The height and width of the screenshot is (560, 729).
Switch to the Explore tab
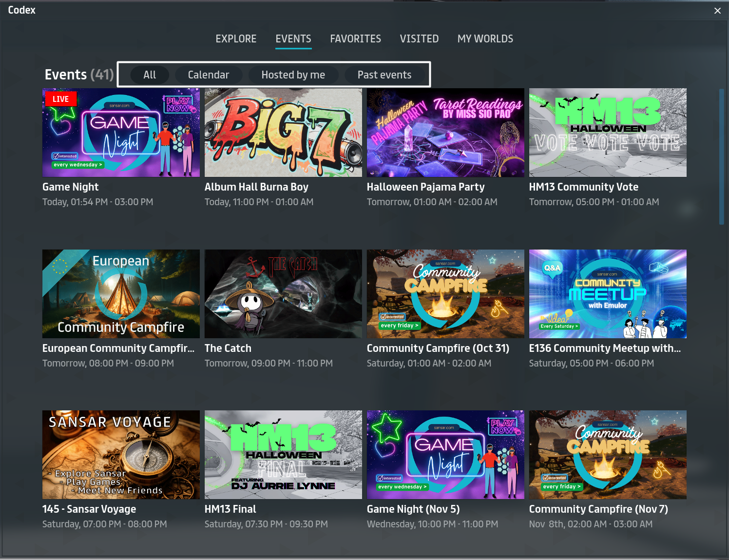click(x=236, y=39)
